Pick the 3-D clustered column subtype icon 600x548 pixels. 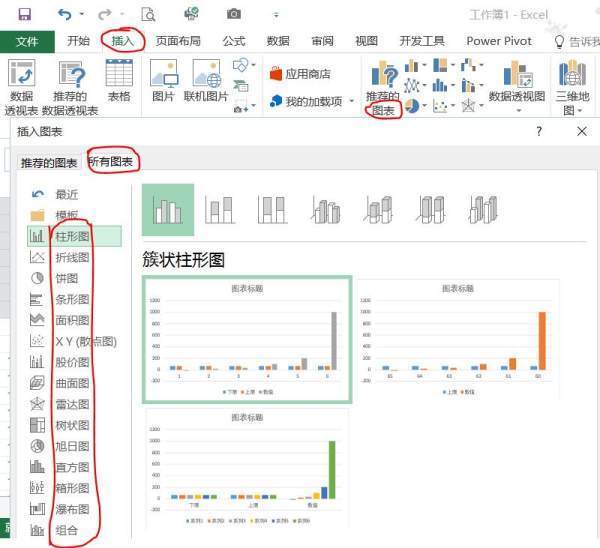point(325,209)
